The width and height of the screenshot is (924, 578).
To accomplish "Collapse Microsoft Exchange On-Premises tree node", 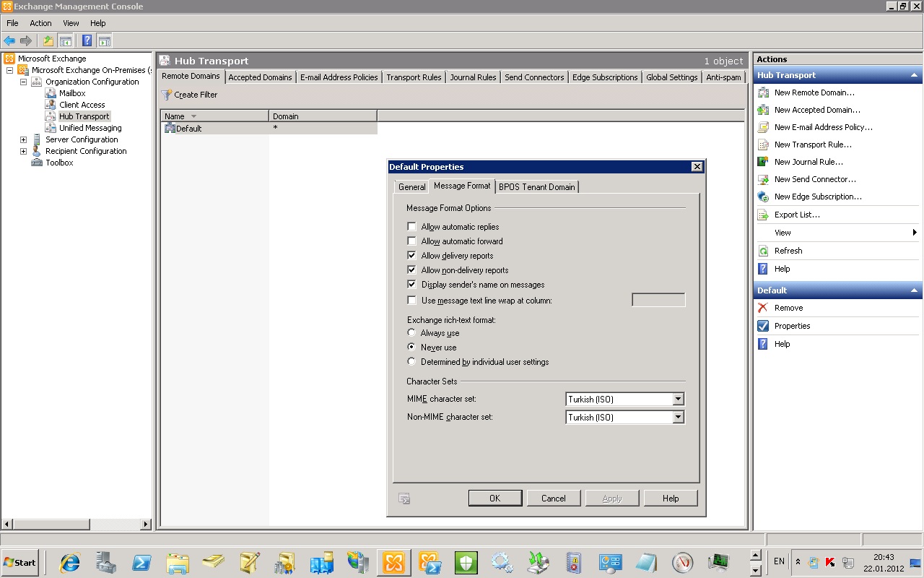I will point(9,70).
